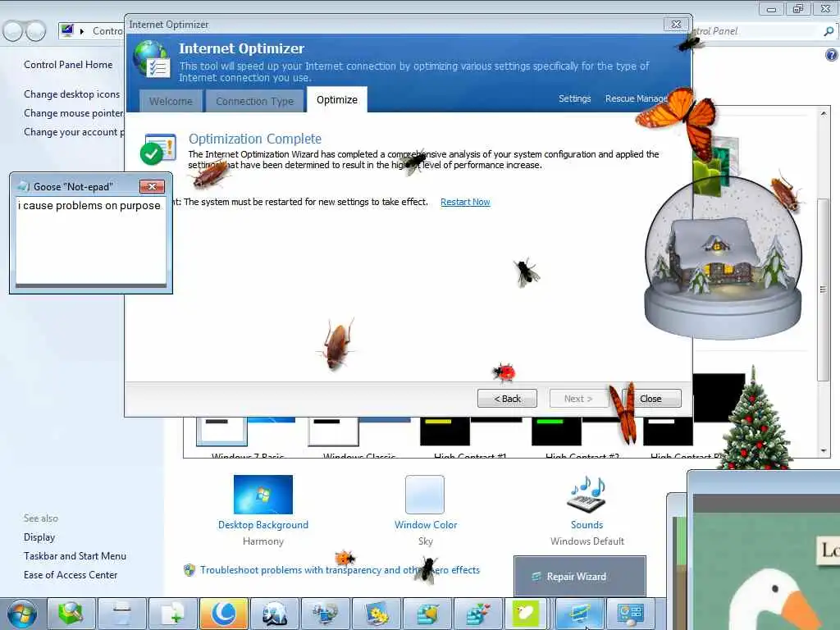Switch to the Connection Type tab
Image resolution: width=840 pixels, height=630 pixels.
[x=254, y=101]
